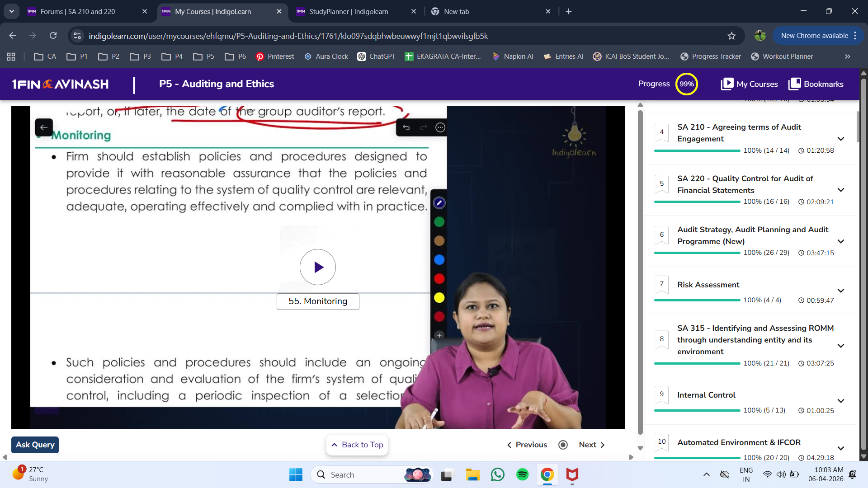Open Spotify from the taskbar
The width and height of the screenshot is (868, 488).
coord(522,474)
